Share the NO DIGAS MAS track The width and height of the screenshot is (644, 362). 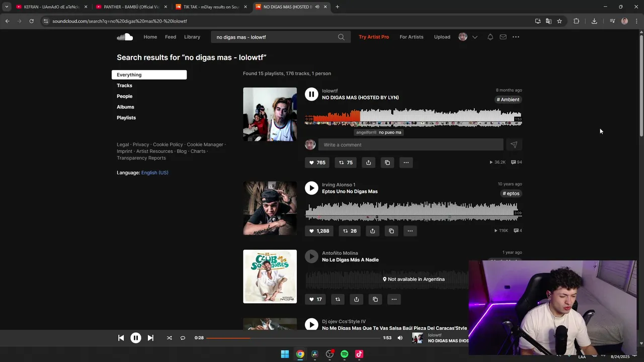pos(368,162)
